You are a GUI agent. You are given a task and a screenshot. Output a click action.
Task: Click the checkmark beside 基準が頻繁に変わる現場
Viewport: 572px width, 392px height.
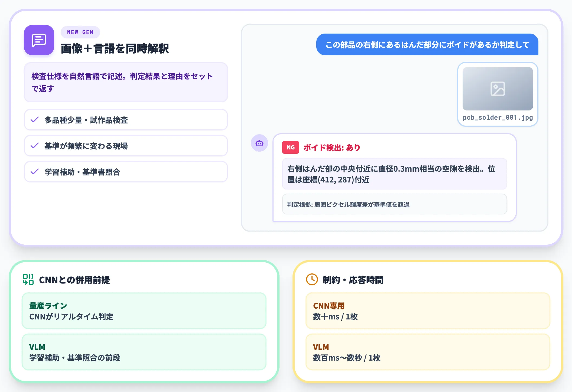tap(35, 146)
